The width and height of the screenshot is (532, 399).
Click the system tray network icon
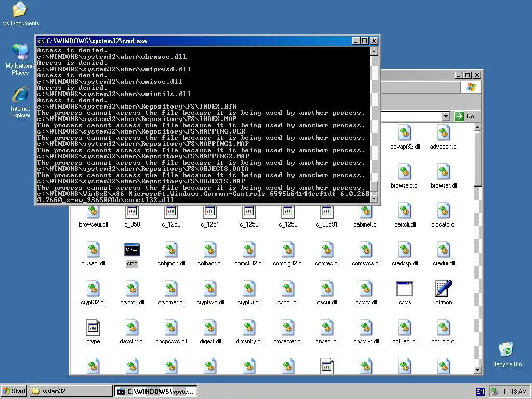point(495,392)
